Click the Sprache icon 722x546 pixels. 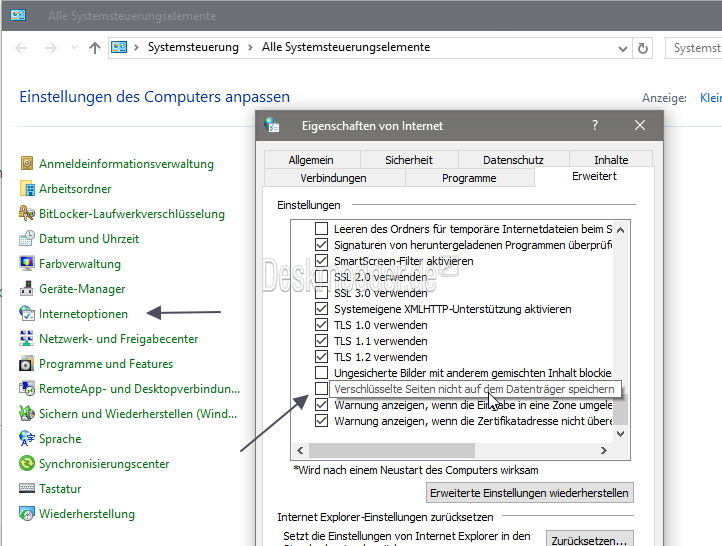(x=27, y=438)
